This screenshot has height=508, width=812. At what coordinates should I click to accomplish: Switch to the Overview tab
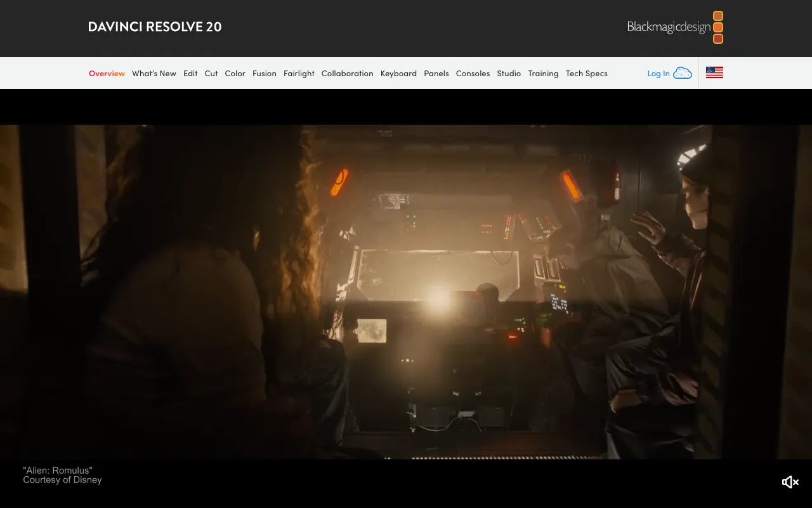(107, 73)
